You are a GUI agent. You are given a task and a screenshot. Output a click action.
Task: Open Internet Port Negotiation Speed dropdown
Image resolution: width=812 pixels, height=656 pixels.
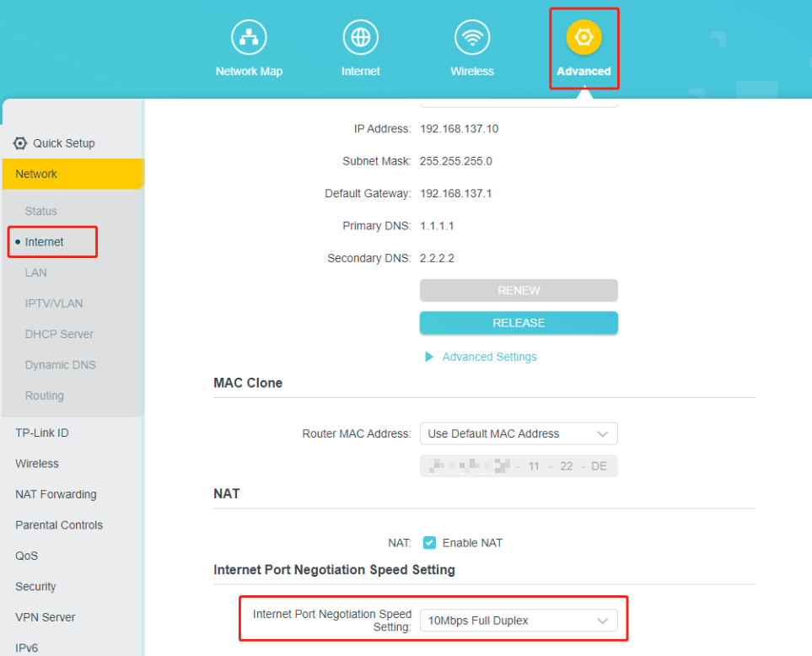tap(519, 621)
